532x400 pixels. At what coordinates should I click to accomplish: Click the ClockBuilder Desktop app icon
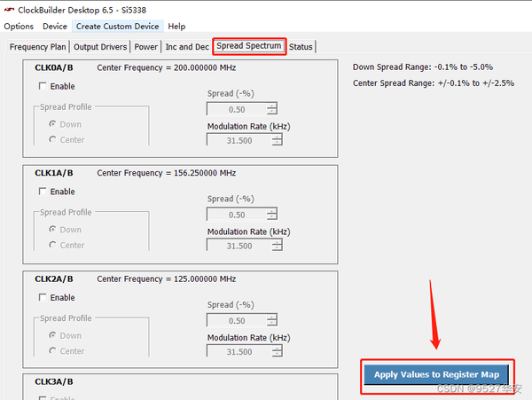9,10
